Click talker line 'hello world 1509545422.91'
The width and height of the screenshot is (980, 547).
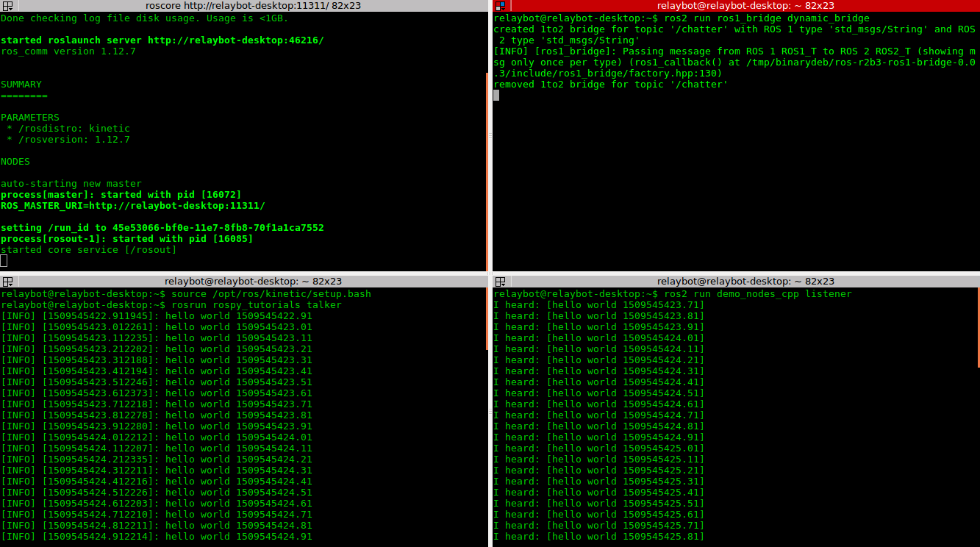pyautogui.click(x=157, y=316)
